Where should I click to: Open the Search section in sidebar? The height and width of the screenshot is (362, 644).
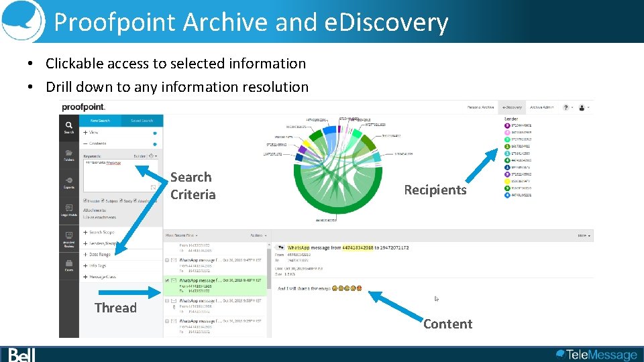pos(69,127)
